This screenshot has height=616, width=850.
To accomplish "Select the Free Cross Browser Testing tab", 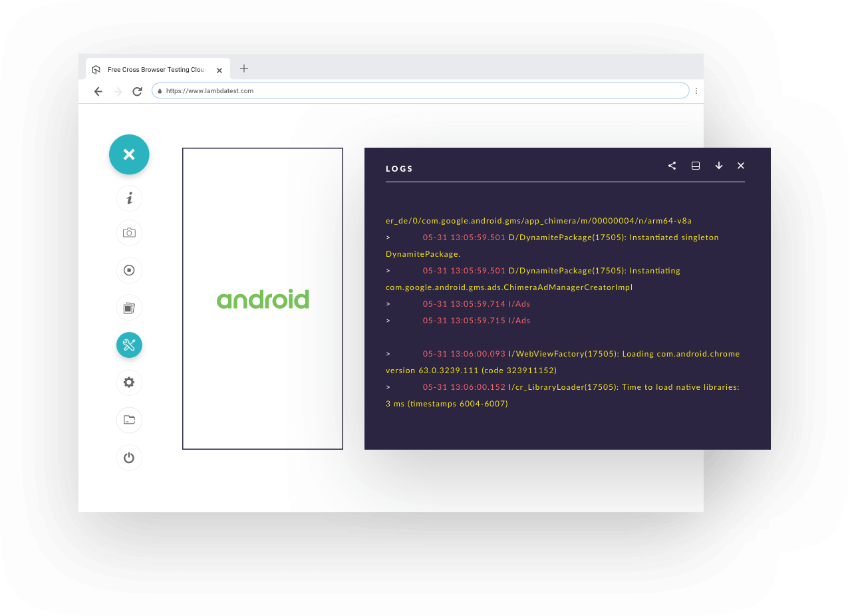I will coord(158,69).
